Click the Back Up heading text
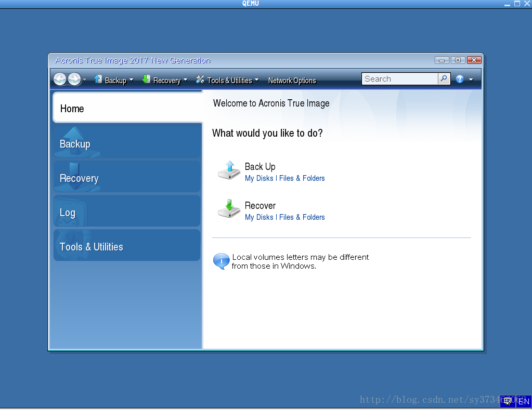The height and width of the screenshot is (410, 532). (x=260, y=166)
